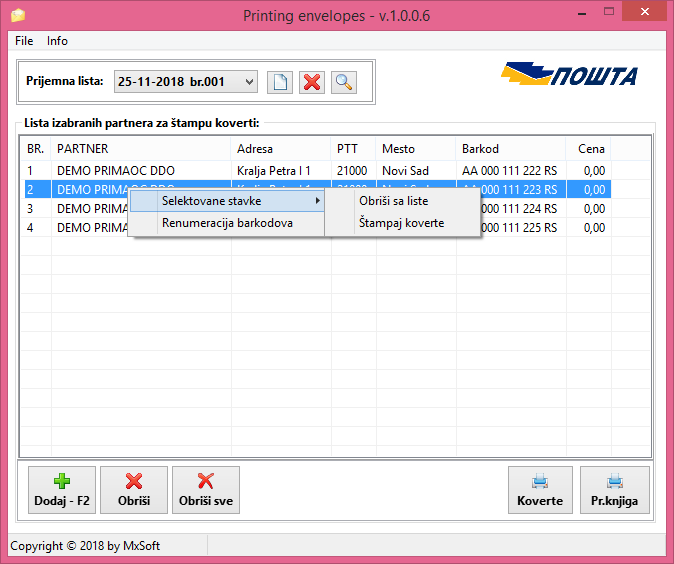Click the PARTNER column header
This screenshot has height=564, width=674.
(141, 149)
